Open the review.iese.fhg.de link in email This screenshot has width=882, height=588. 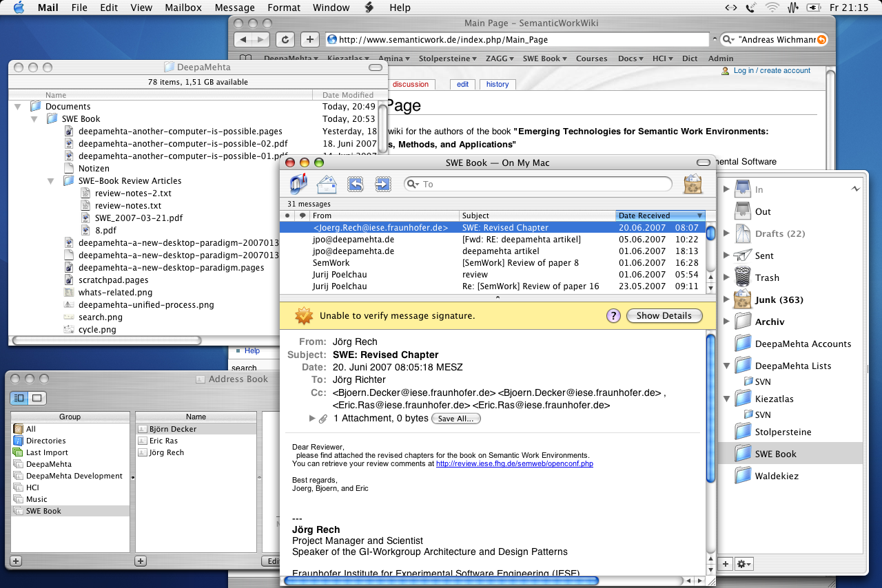click(514, 464)
